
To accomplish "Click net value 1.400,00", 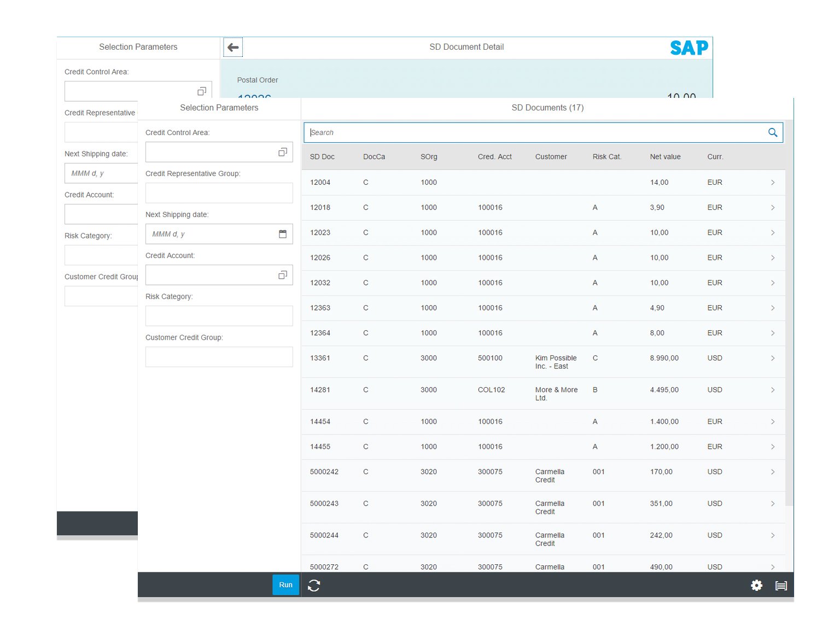I will coord(664,422).
